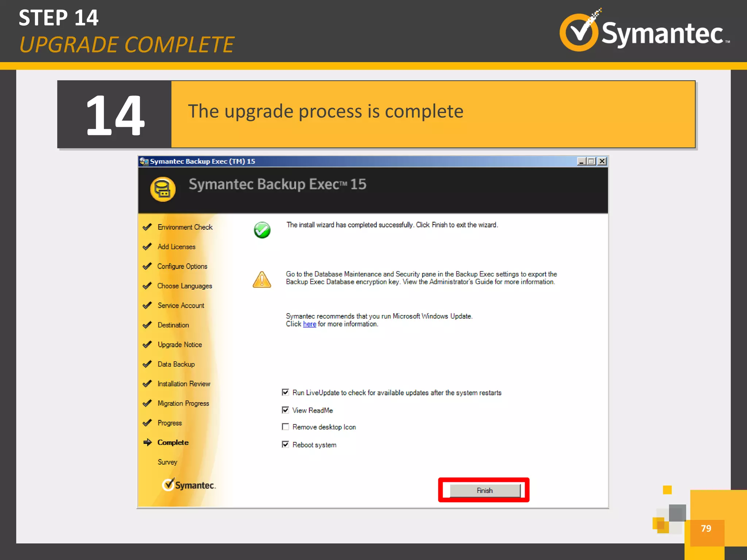Click the Symantec logo in the wizard sidebar
The image size is (747, 560).
[x=189, y=485]
